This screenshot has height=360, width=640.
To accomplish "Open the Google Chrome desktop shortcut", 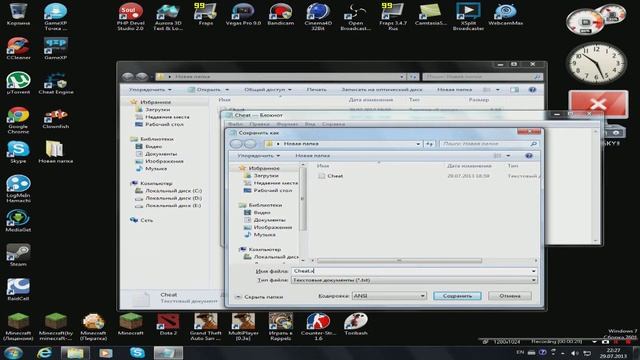I will click(x=18, y=120).
